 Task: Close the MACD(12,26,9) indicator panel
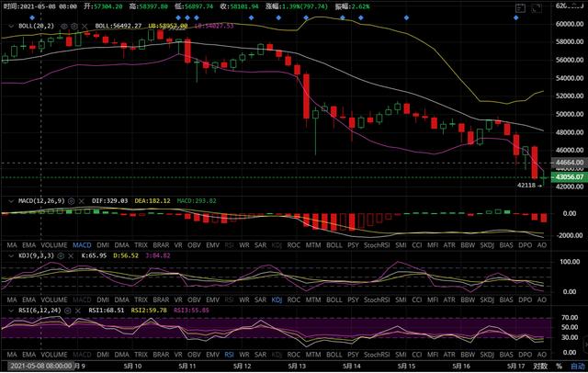point(82,201)
